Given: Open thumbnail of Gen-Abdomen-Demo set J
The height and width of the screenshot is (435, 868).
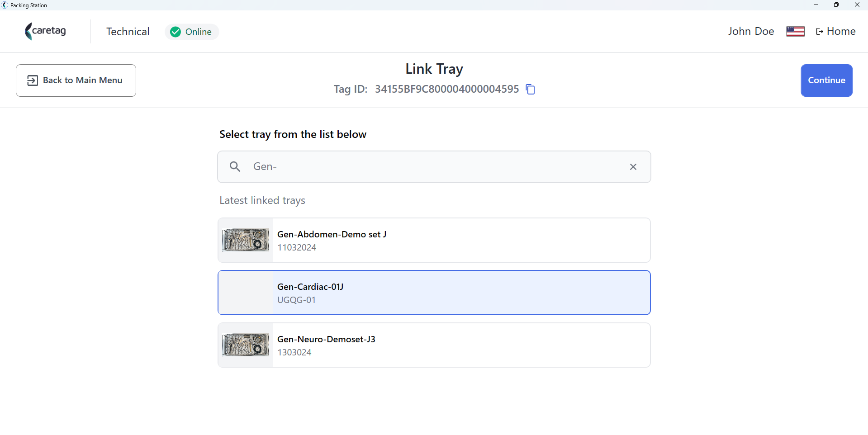Looking at the screenshot, I should point(246,240).
